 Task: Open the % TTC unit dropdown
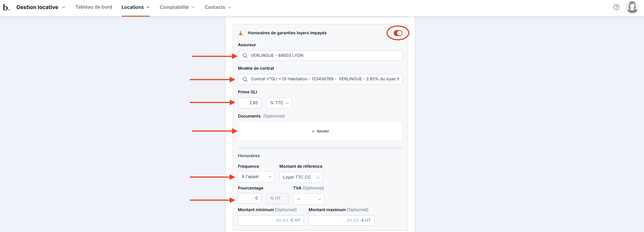click(279, 103)
